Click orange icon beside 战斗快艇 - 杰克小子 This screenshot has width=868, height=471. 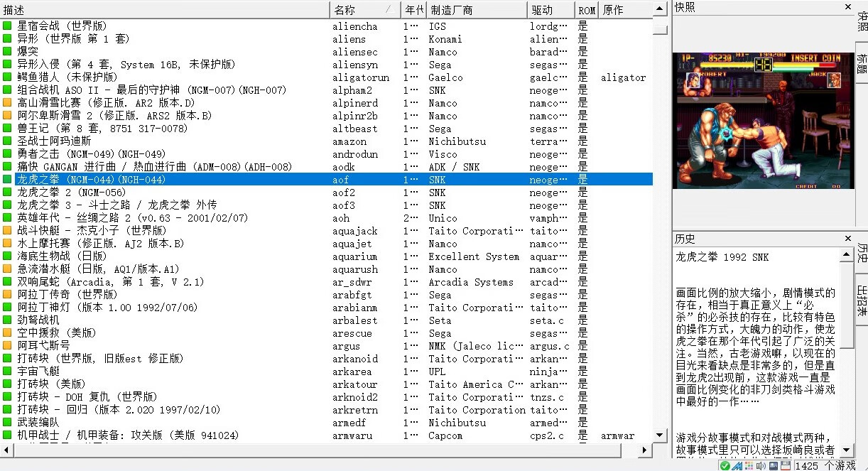coord(8,231)
